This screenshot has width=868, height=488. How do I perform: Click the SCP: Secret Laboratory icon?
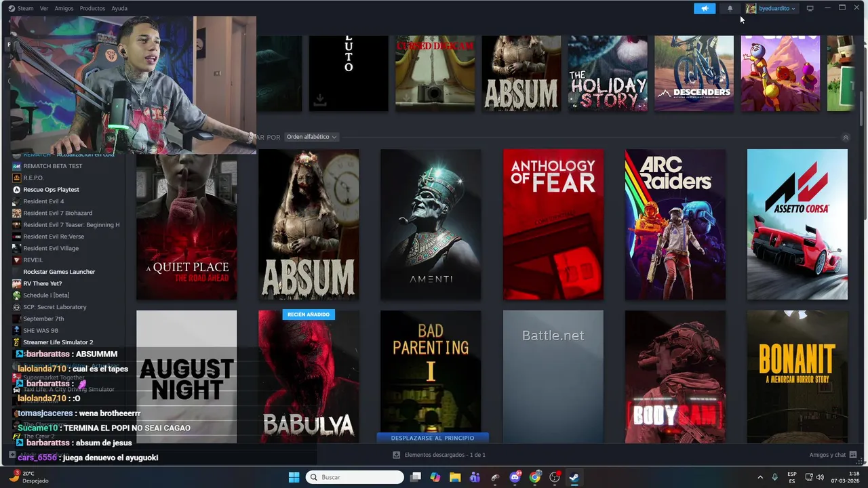coord(17,307)
